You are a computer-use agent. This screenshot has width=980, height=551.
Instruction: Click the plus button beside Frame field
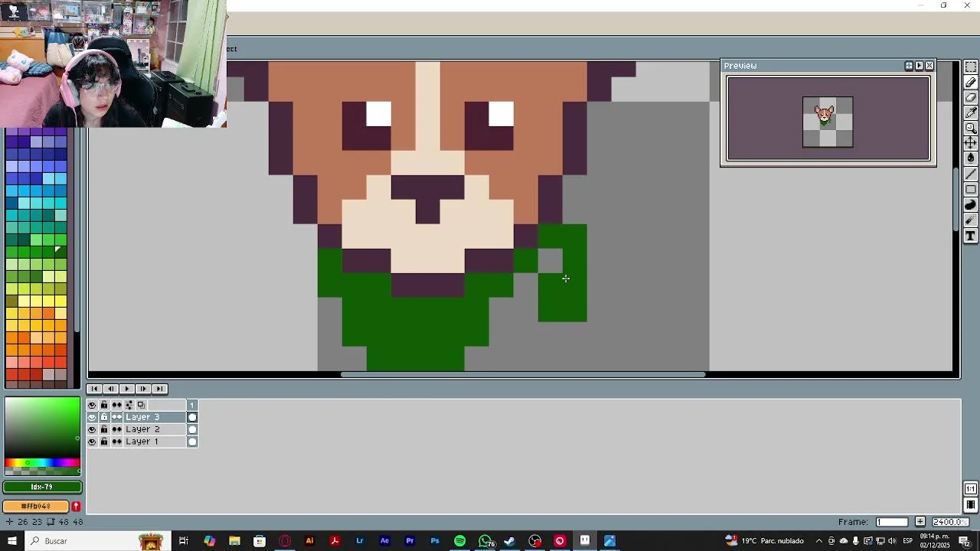point(920,522)
